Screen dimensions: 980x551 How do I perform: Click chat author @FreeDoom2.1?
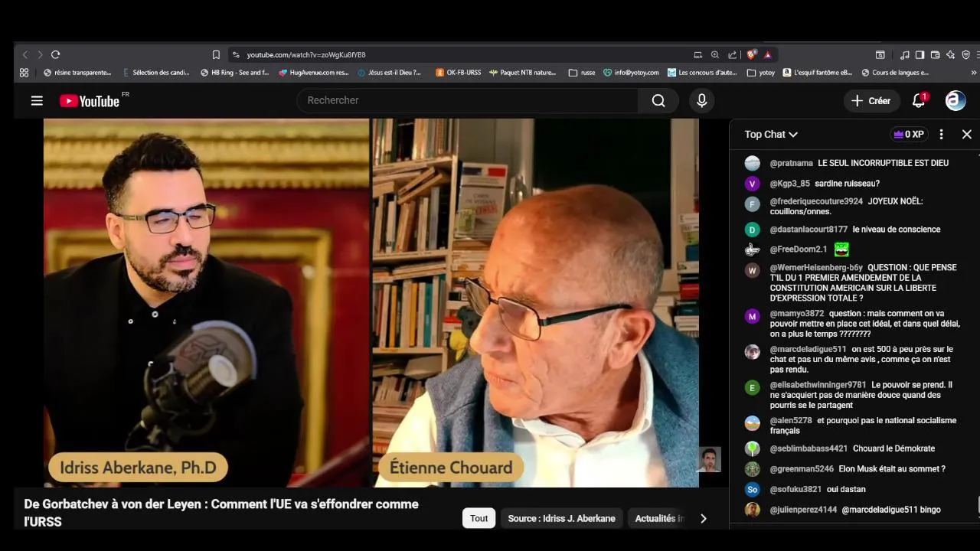tap(799, 249)
